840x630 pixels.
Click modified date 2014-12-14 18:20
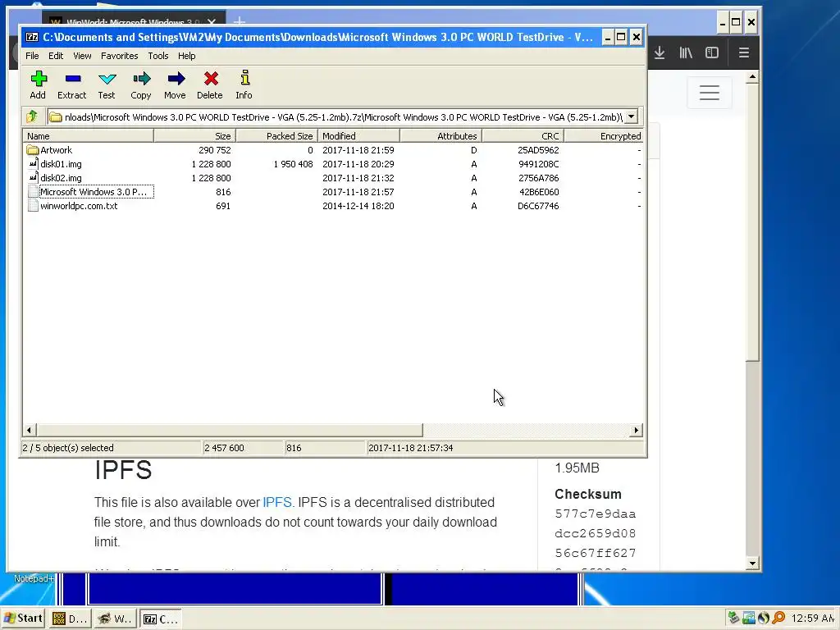pos(358,206)
